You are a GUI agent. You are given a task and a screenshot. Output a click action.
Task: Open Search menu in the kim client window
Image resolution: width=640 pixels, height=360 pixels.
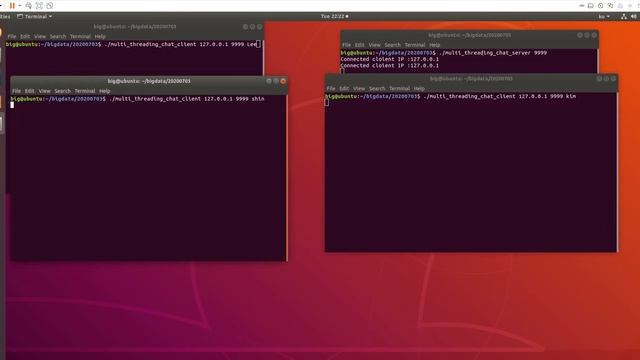tap(377, 89)
